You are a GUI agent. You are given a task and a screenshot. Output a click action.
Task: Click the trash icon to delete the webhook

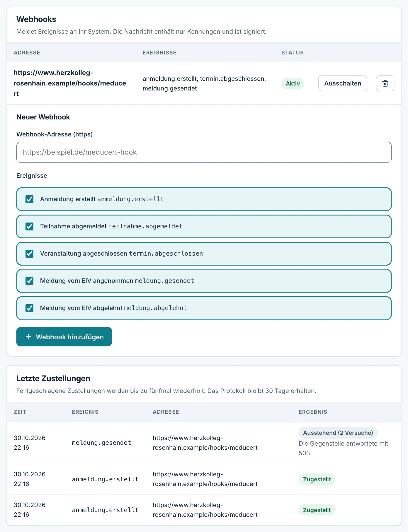(x=385, y=83)
